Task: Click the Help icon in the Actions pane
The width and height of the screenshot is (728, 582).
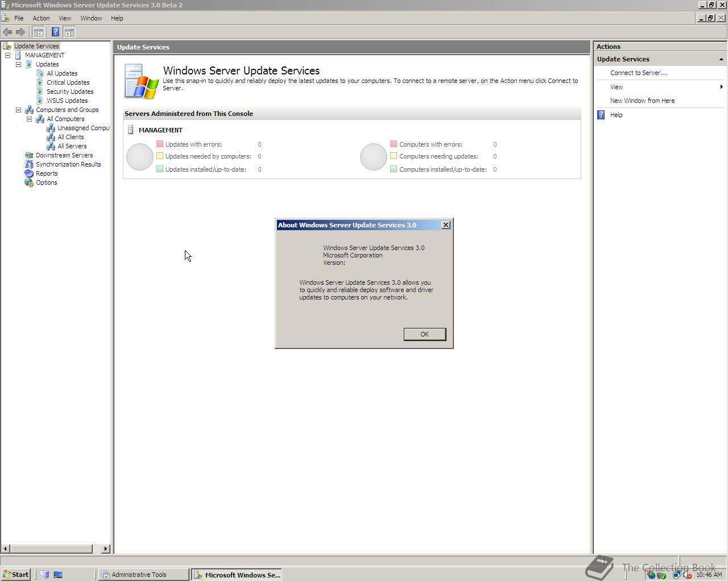Action: (601, 115)
